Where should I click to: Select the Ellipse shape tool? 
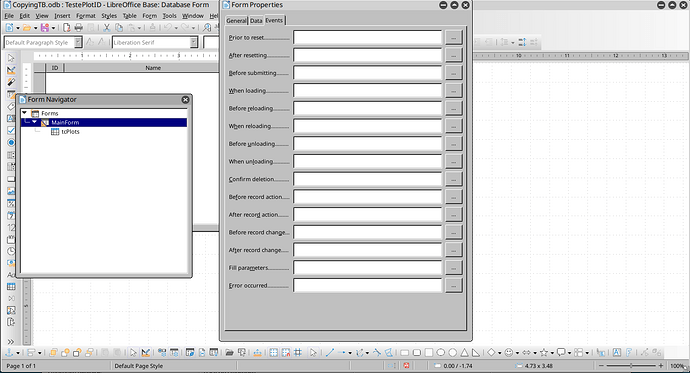coord(440,352)
